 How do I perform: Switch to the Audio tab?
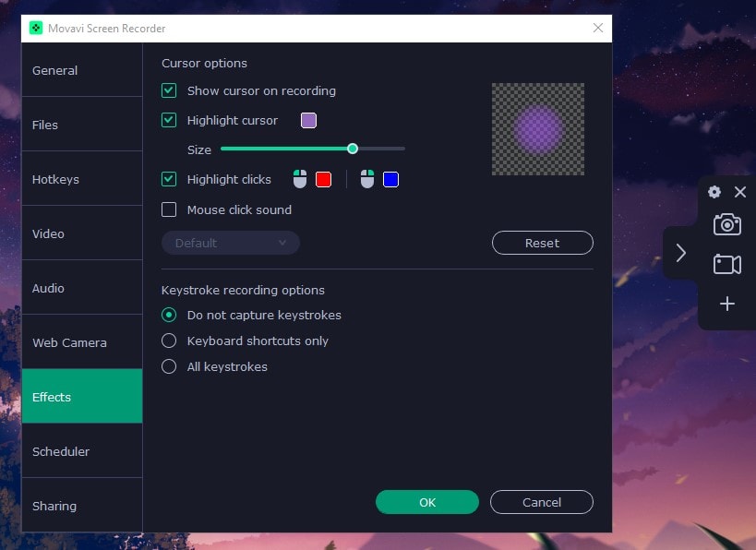coord(82,288)
